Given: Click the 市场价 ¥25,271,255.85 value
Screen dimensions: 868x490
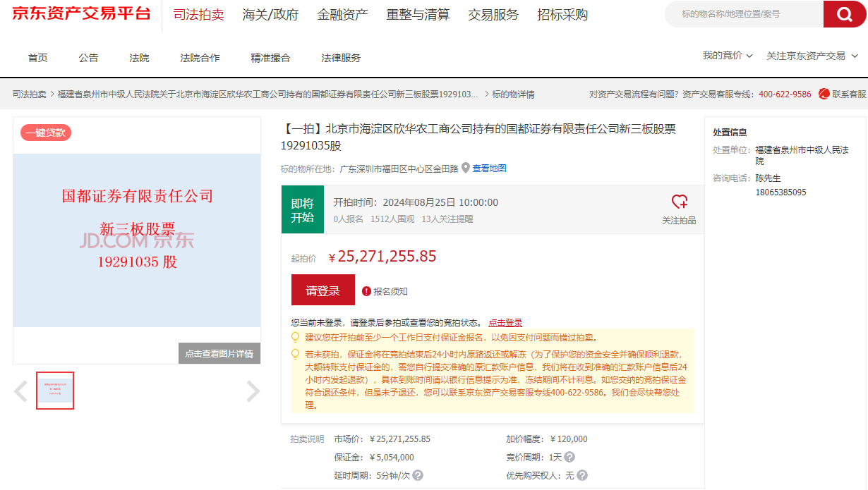Looking at the screenshot, I should (x=400, y=439).
